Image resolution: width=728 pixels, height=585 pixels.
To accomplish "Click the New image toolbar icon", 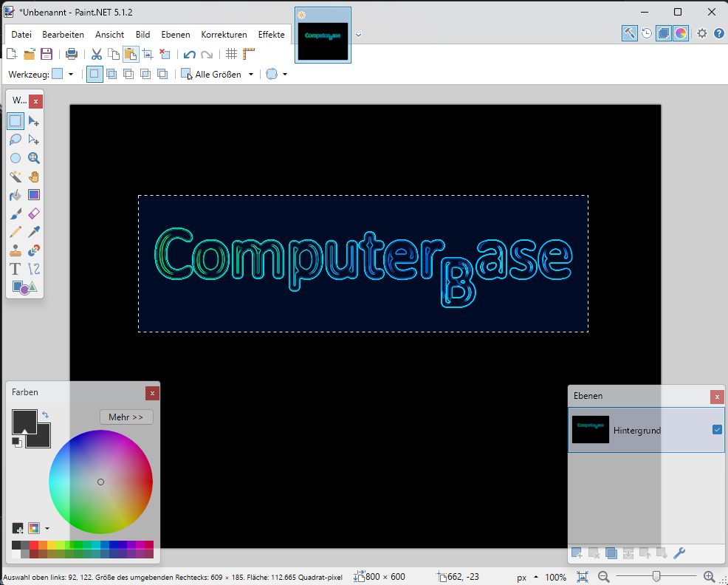I will [x=12, y=54].
